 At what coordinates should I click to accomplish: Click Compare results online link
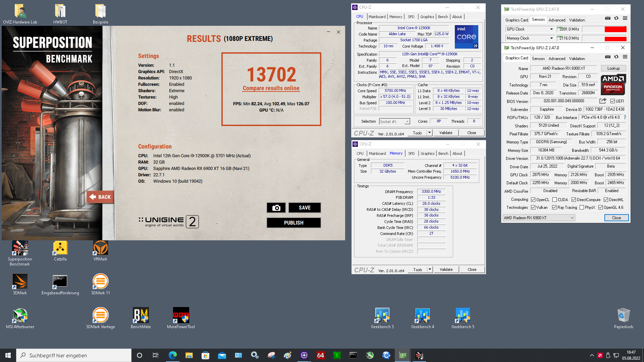pyautogui.click(x=271, y=88)
